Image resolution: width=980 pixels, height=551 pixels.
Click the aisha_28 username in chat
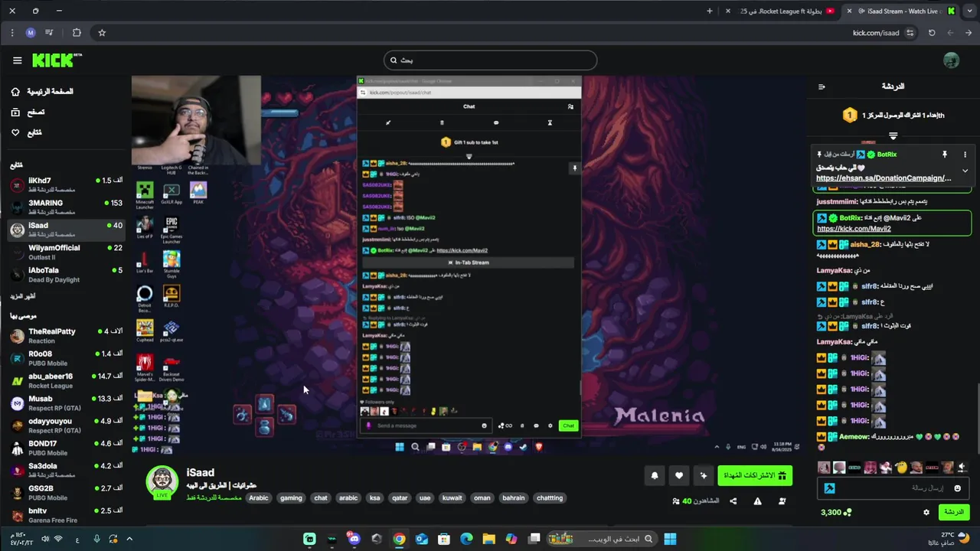click(x=865, y=244)
